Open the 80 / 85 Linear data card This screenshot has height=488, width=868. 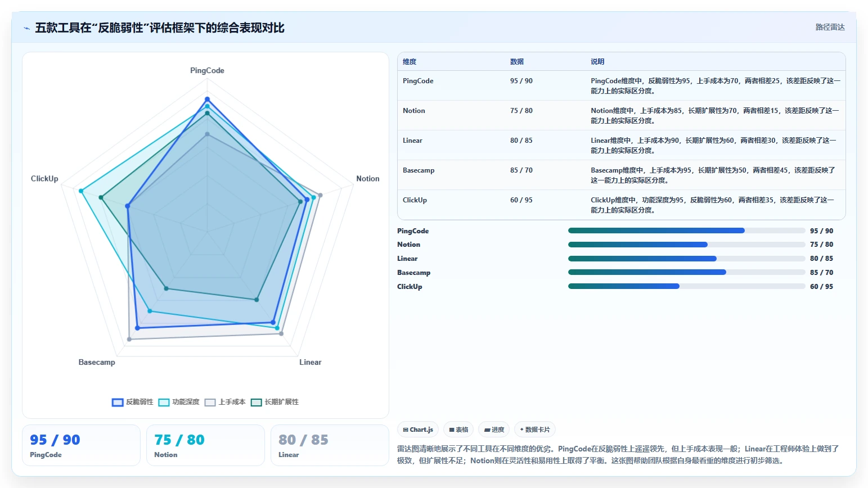click(x=330, y=445)
